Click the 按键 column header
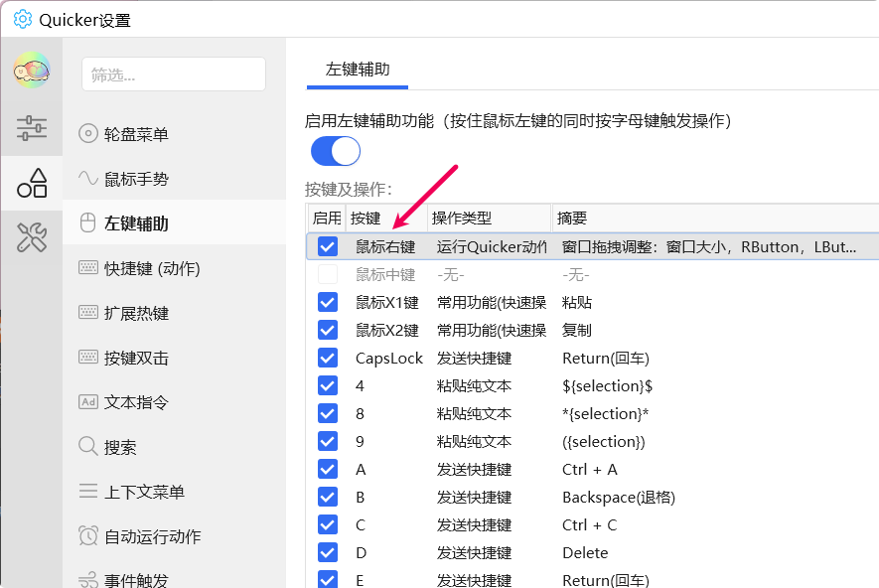 coord(386,219)
